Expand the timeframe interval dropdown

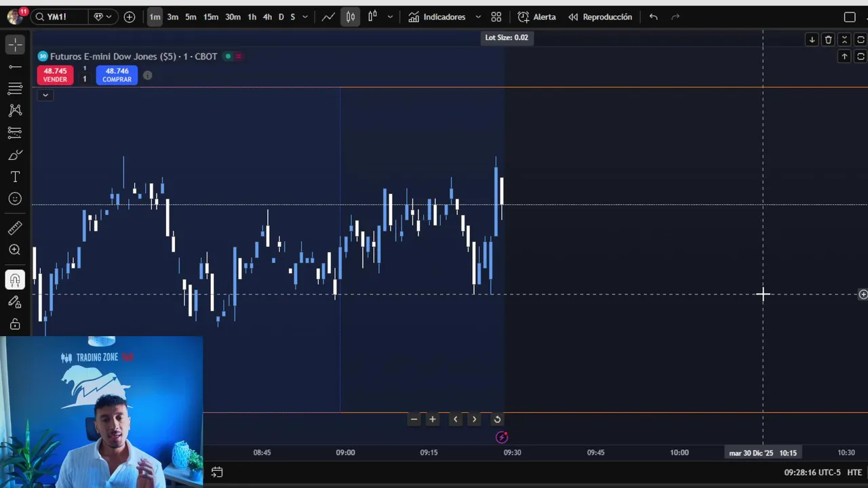point(304,17)
